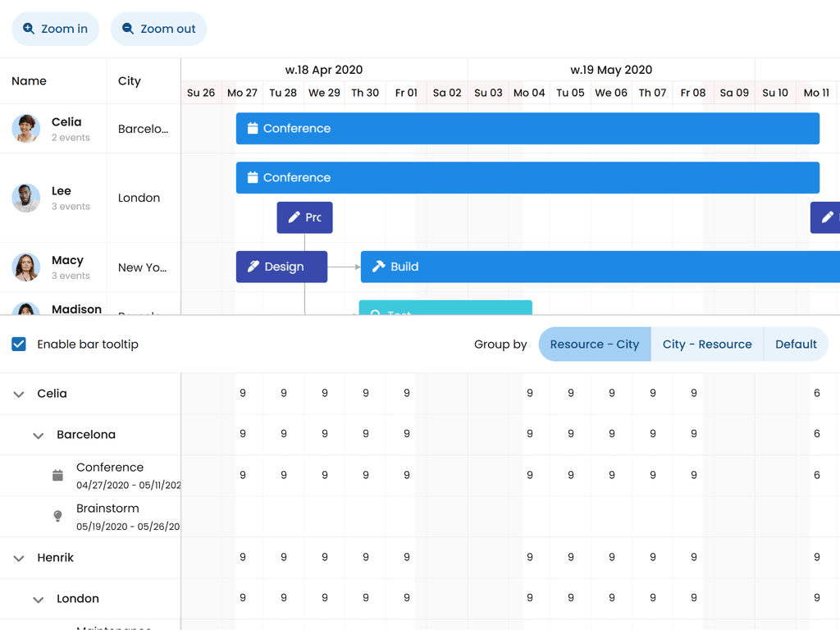The height and width of the screenshot is (630, 840).
Task: Click the zoom out magnifier icon
Action: pyautogui.click(x=128, y=29)
